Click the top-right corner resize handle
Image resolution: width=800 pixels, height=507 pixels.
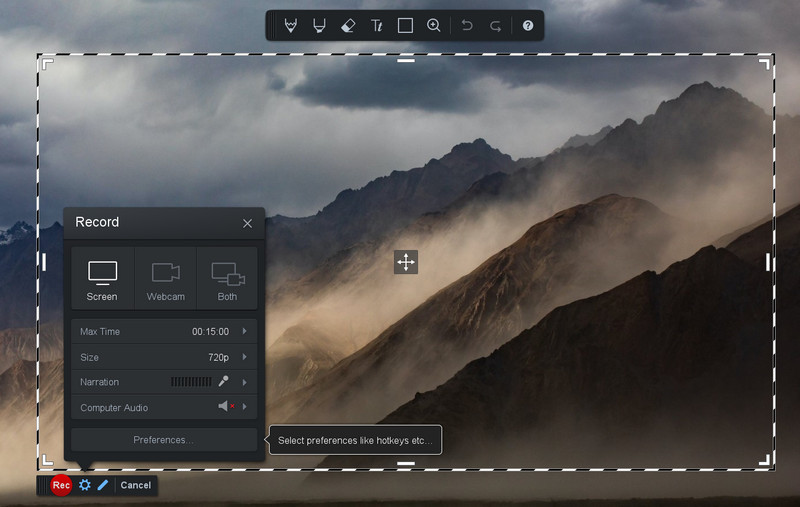(x=764, y=64)
